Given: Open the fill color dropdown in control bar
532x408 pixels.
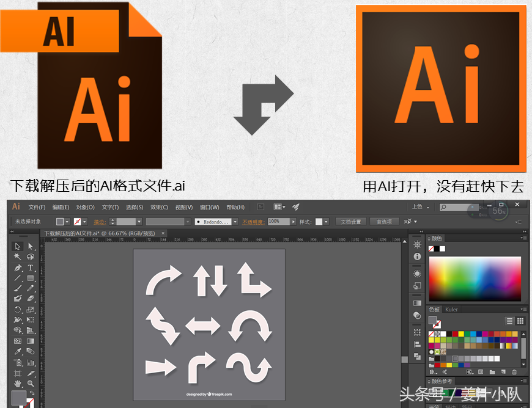Looking at the screenshot, I should (x=67, y=222).
